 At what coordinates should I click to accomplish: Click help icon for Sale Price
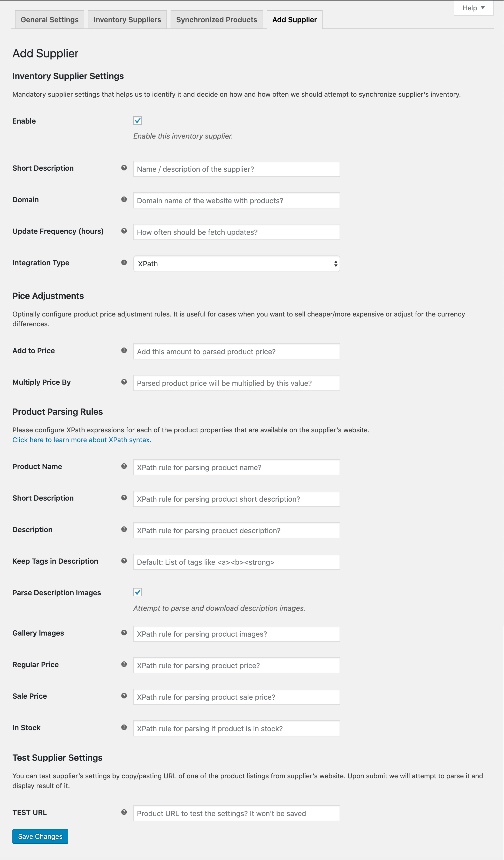tap(124, 696)
